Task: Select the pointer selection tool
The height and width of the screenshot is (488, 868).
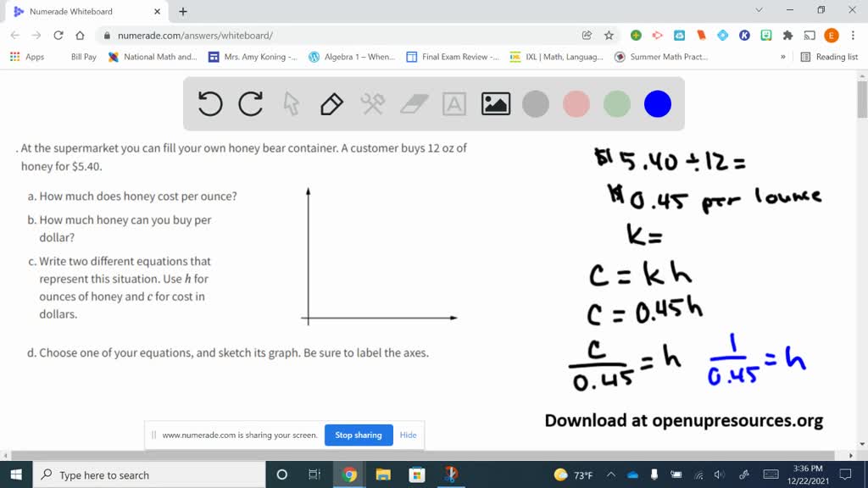Action: click(x=292, y=104)
